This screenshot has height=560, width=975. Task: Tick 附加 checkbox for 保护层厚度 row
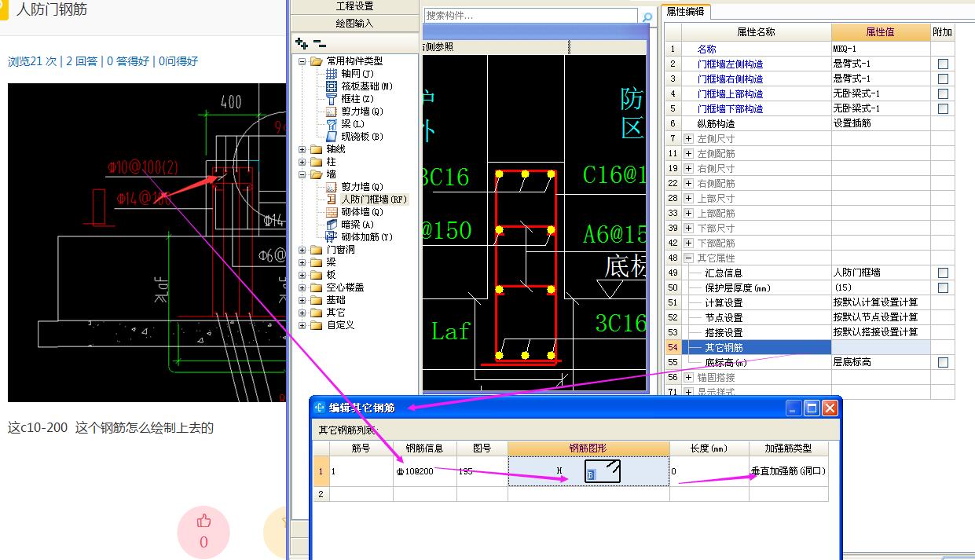pos(943,287)
